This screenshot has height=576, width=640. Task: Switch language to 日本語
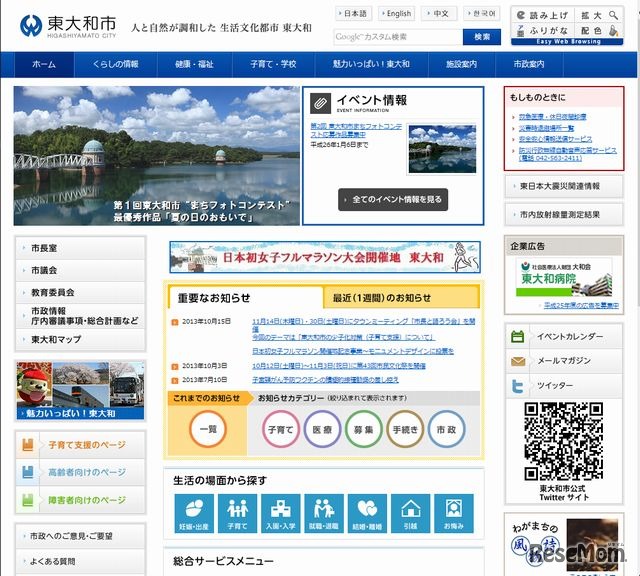click(x=353, y=13)
